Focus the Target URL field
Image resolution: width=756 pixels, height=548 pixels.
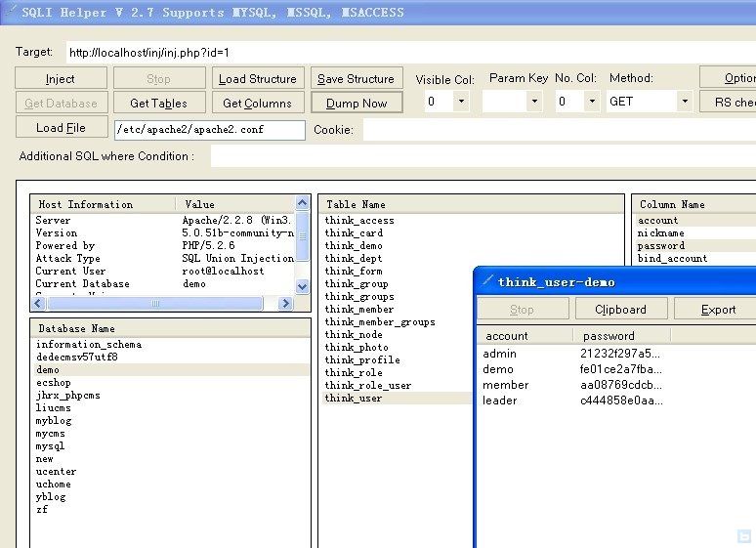click(x=411, y=52)
